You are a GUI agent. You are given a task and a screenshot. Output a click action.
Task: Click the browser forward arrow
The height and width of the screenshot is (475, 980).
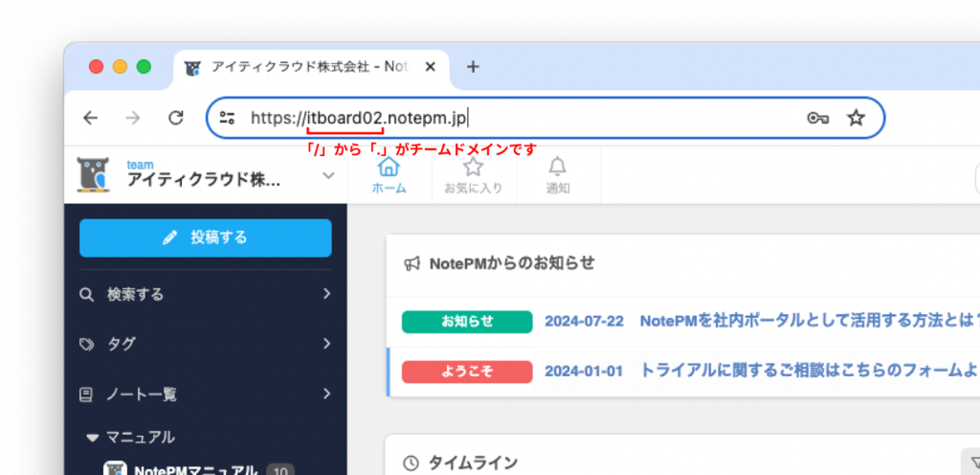point(133,118)
